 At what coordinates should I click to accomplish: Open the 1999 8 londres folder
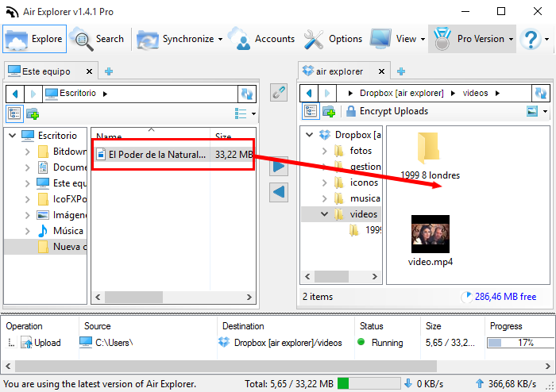coord(430,156)
